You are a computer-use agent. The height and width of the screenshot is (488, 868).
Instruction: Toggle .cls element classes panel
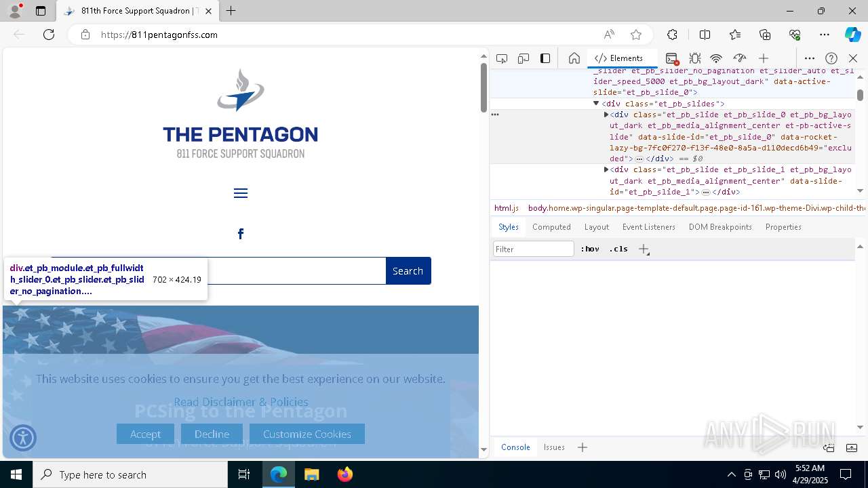point(618,249)
